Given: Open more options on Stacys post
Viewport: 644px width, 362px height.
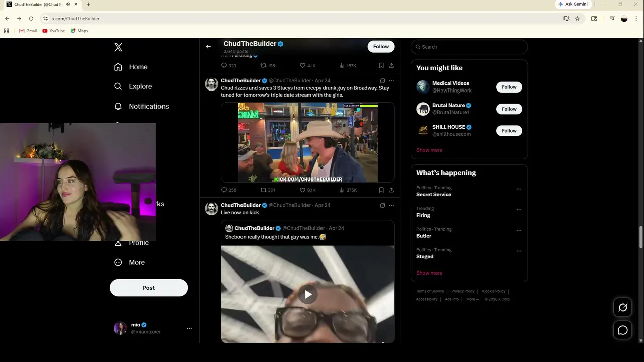Looking at the screenshot, I should point(391,80).
